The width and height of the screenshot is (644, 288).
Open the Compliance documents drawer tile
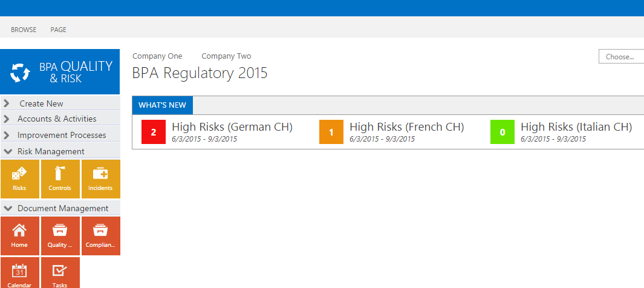[100, 236]
